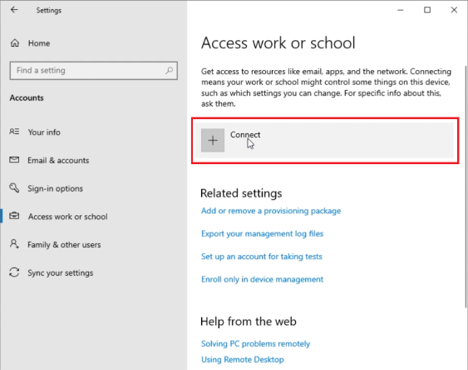Viewport: 468px width, 370px height.
Task: Select Sign-in options
Action: 55,189
